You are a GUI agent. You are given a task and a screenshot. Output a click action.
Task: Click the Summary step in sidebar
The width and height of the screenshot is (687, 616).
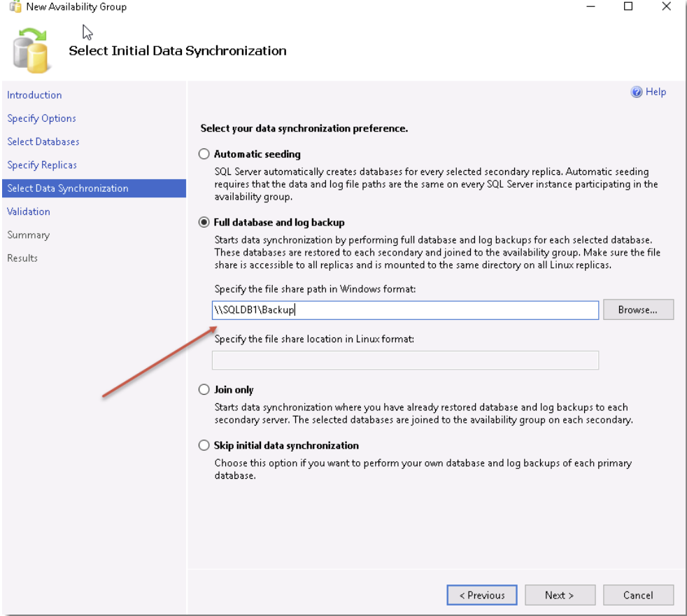29,235
